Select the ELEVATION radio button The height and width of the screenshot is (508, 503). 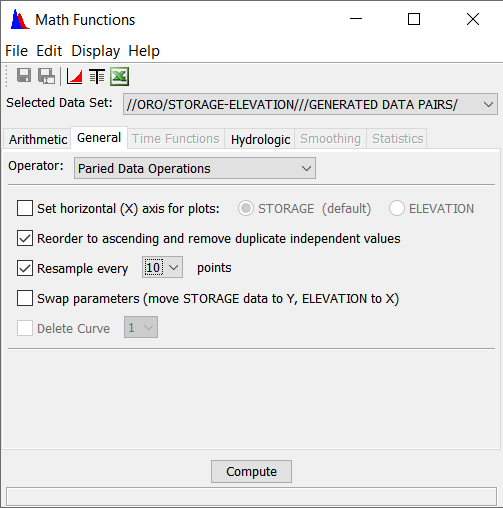[x=397, y=208]
